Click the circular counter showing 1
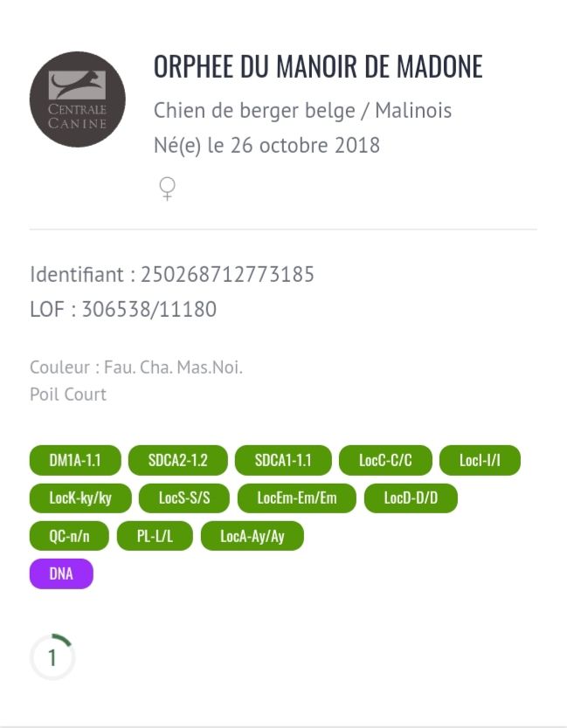 (52, 657)
